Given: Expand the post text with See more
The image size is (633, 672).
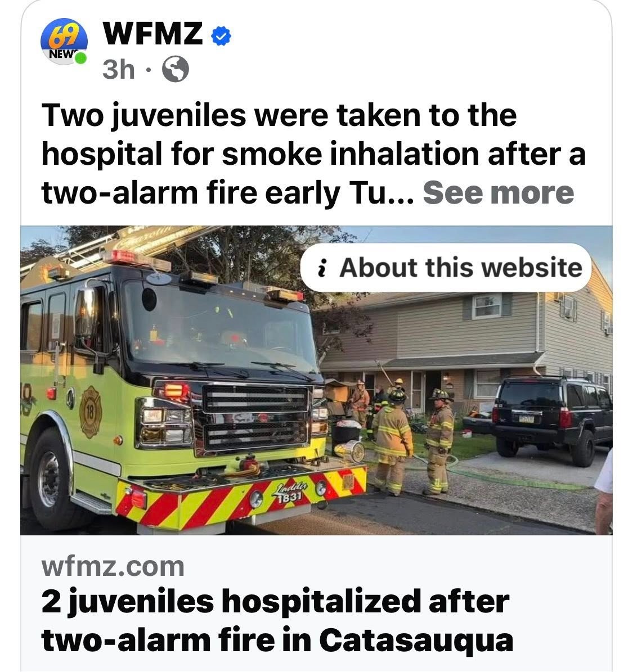Looking at the screenshot, I should click(499, 193).
